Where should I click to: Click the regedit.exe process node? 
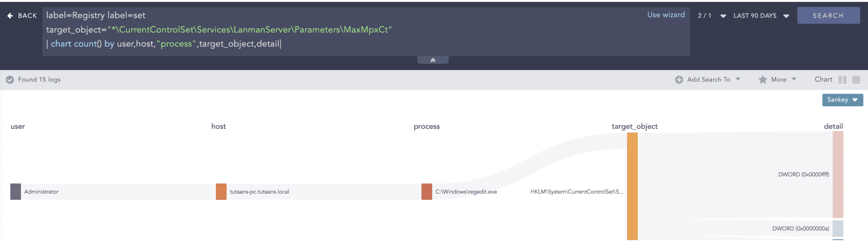click(427, 192)
